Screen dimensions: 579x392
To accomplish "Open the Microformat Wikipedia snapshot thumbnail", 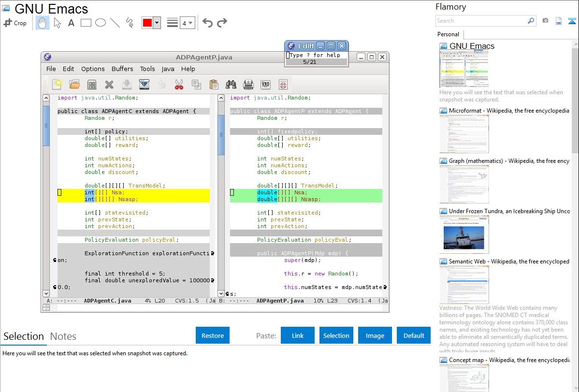I will click(464, 134).
